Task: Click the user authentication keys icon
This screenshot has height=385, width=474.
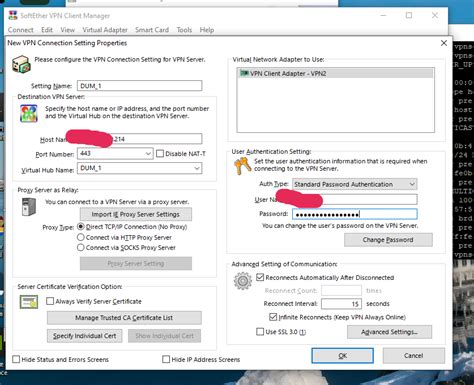Action: point(242,166)
